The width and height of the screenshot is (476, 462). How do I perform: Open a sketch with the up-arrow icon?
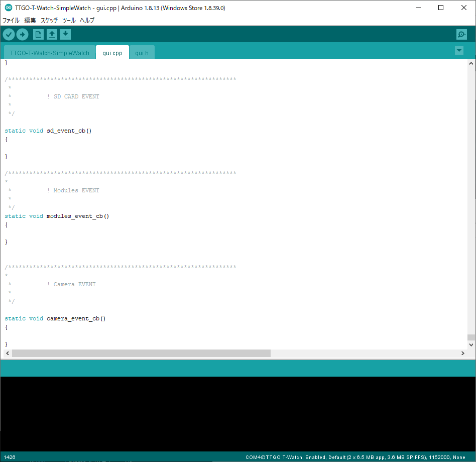click(x=52, y=35)
